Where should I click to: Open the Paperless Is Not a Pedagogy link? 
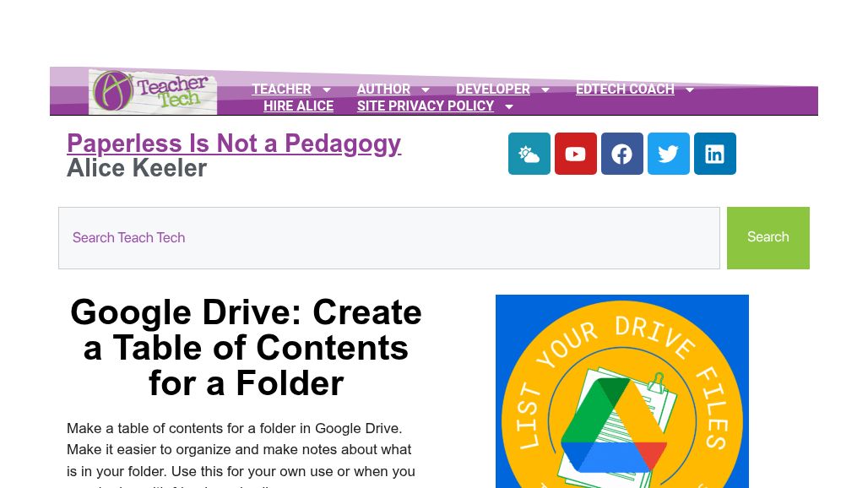click(234, 144)
